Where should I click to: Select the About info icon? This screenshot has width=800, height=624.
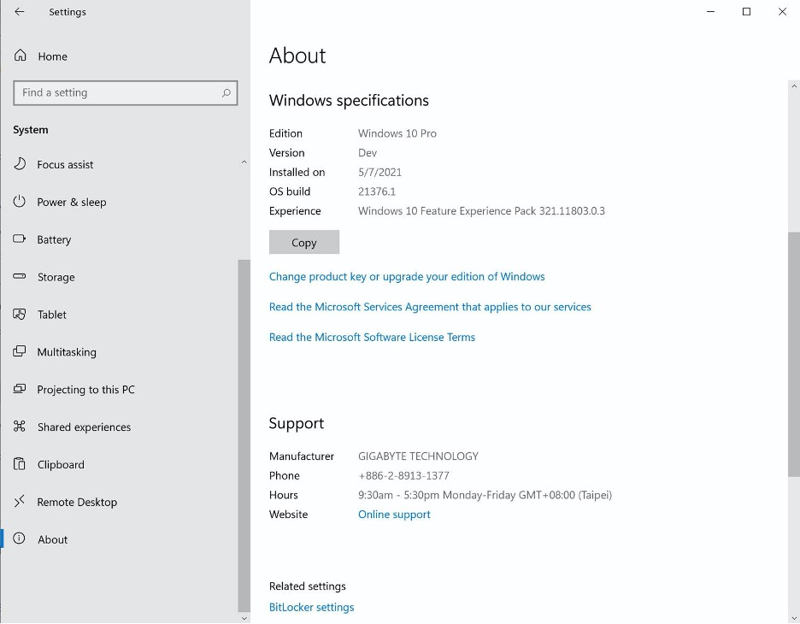pos(19,539)
